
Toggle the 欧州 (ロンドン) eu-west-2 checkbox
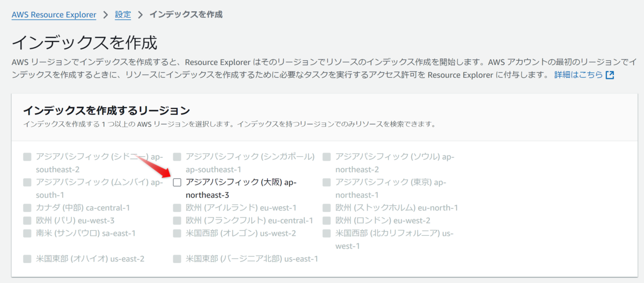tap(327, 221)
